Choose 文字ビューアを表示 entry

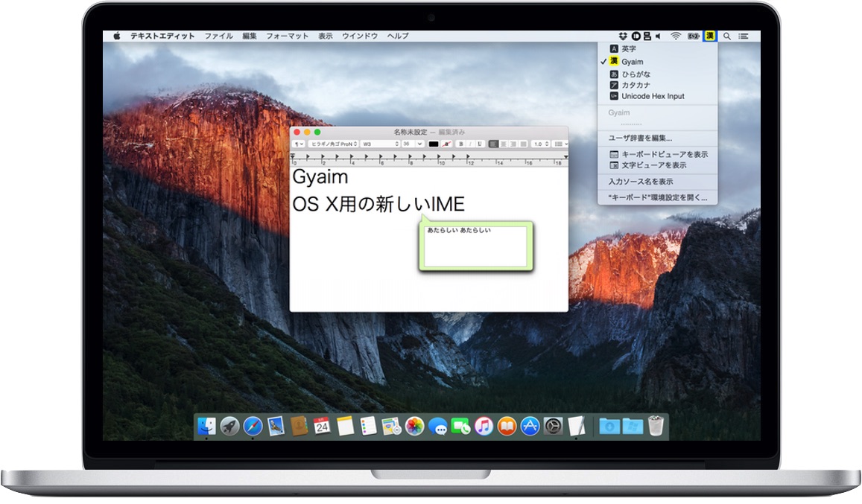(x=658, y=165)
